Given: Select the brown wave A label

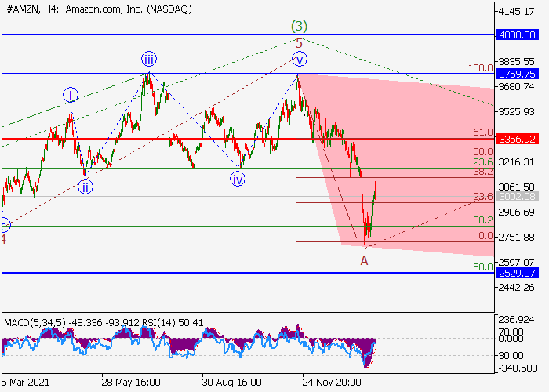Looking at the screenshot, I should tap(364, 261).
